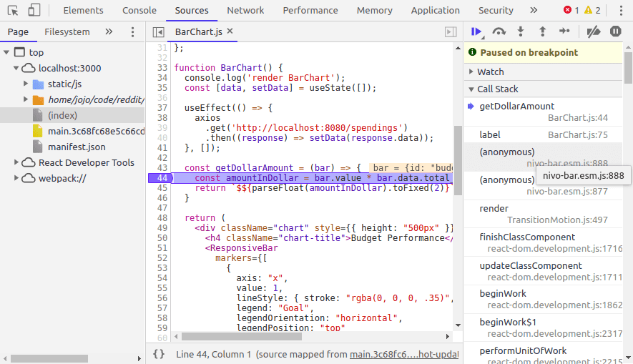Click editor scroll right arrow
The width and height of the screenshot is (633, 364).
(447, 336)
